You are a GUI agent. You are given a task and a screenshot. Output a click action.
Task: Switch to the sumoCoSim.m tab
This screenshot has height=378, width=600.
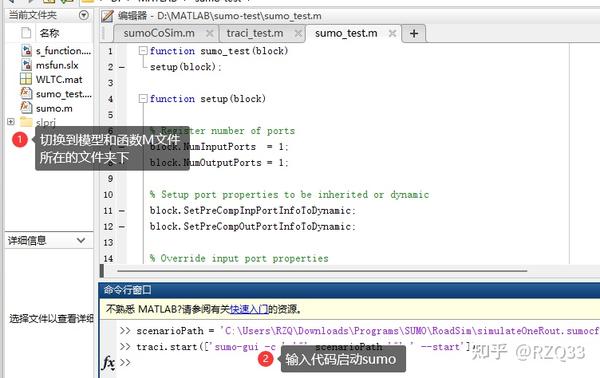click(x=159, y=34)
